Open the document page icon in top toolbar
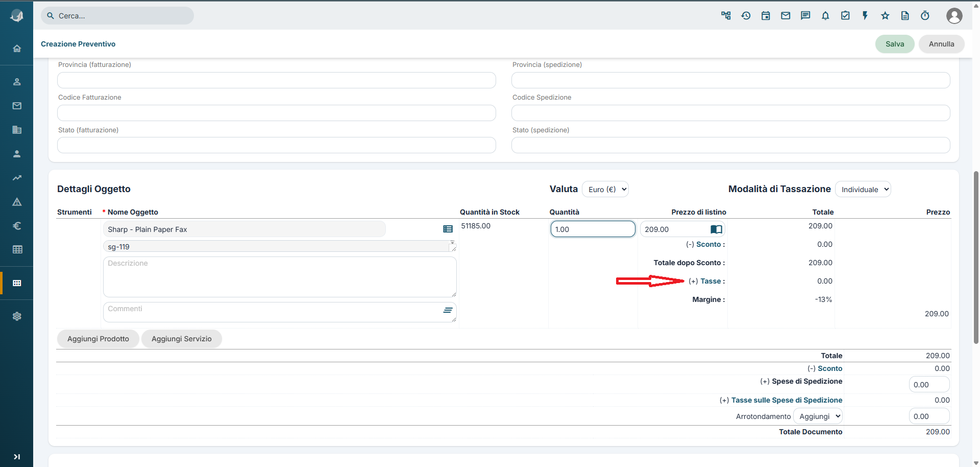This screenshot has width=980, height=467. coord(905,16)
